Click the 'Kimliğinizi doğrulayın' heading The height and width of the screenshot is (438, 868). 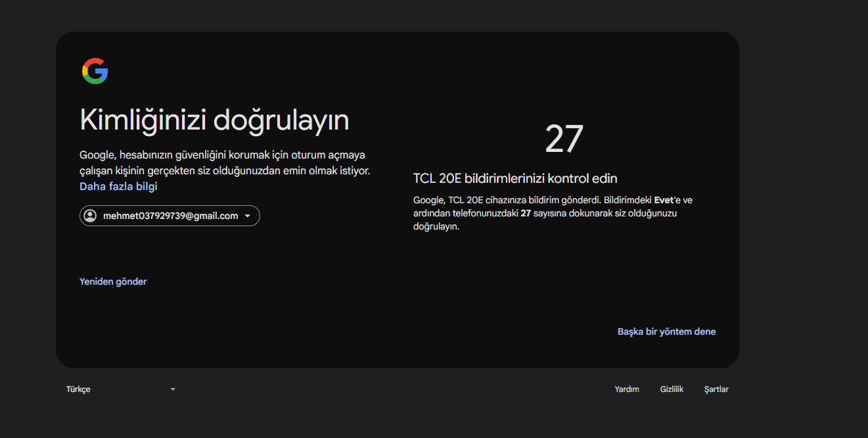point(214,120)
